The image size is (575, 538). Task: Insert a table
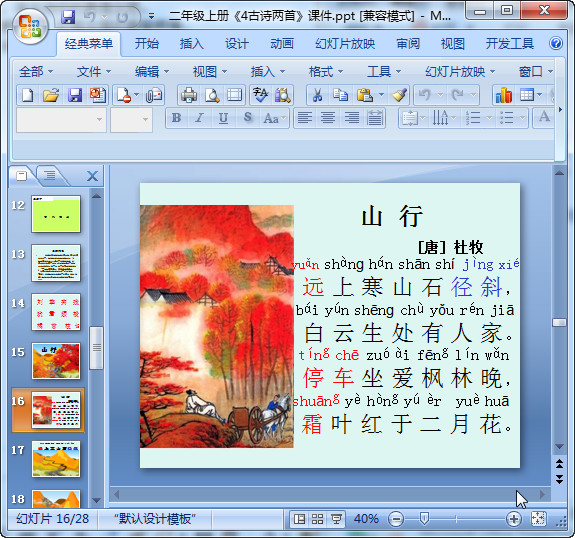pyautogui.click(x=527, y=95)
